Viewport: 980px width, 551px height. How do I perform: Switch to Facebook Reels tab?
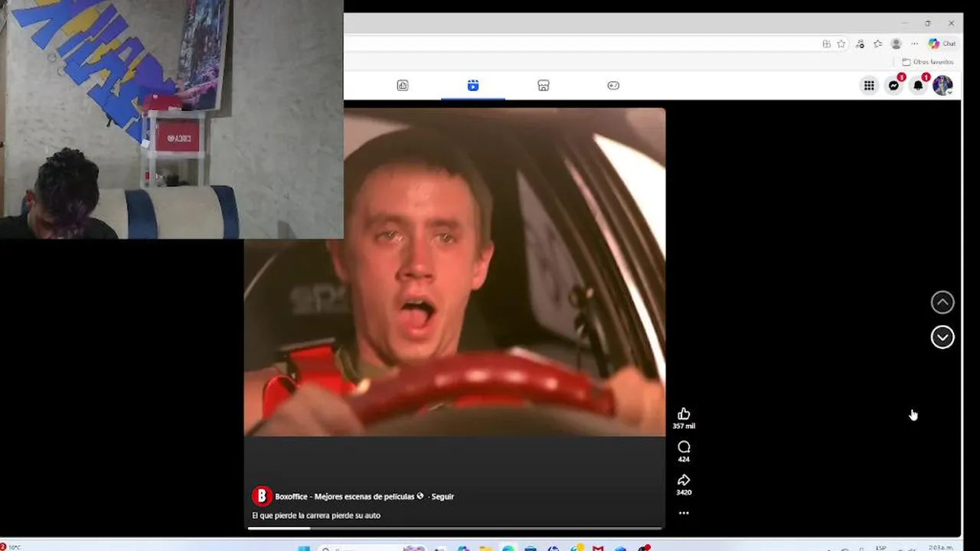[x=473, y=86]
